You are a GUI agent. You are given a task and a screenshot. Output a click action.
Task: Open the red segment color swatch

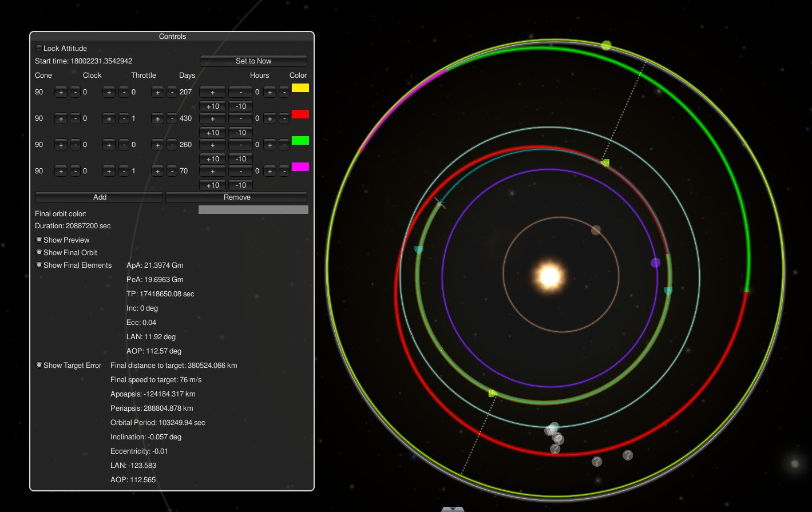(300, 114)
